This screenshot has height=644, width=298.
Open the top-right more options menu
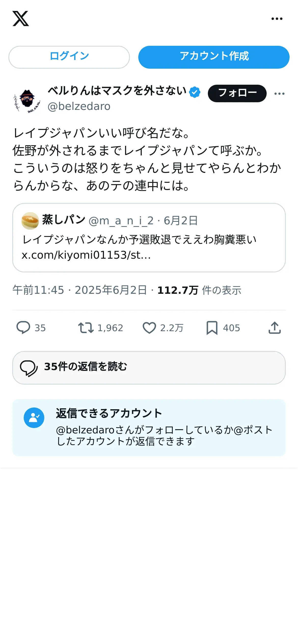click(x=277, y=19)
